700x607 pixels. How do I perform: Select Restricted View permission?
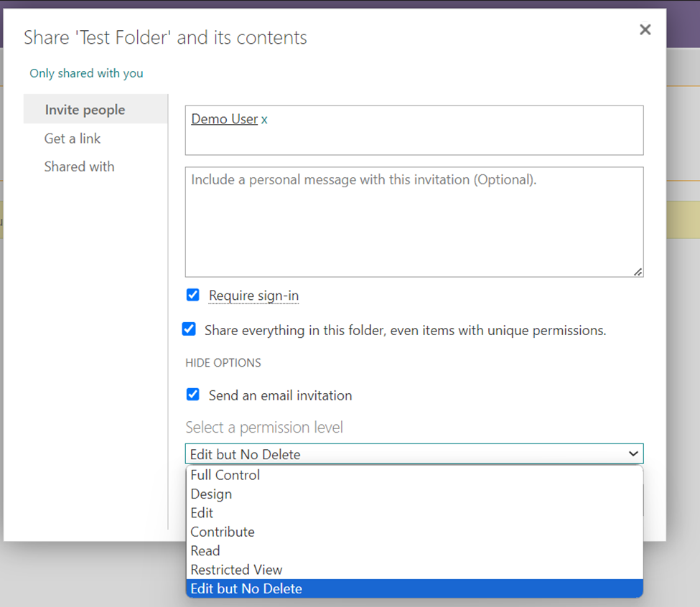236,570
